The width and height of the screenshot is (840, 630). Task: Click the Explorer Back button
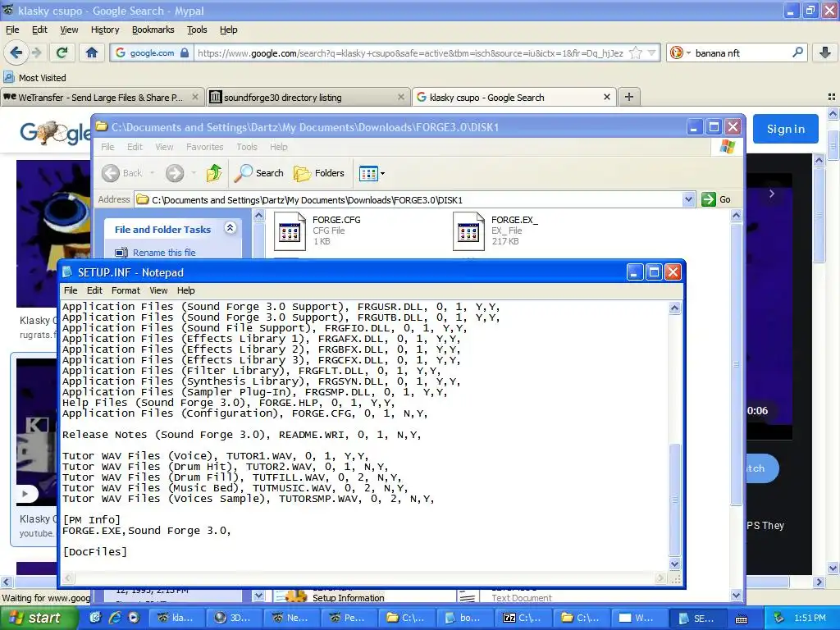click(122, 173)
